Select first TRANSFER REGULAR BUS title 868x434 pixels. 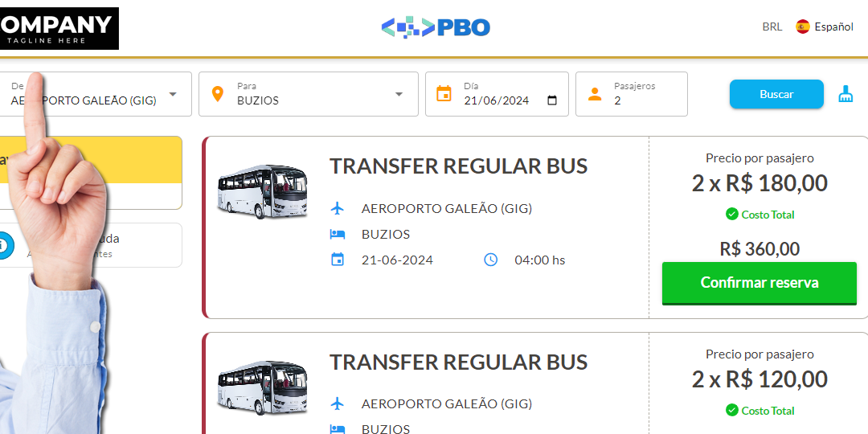pos(458,166)
